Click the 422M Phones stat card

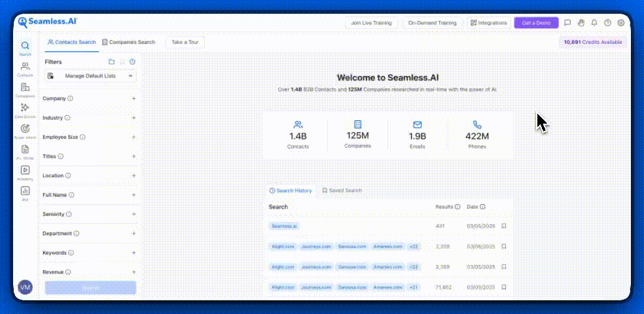[x=477, y=135]
